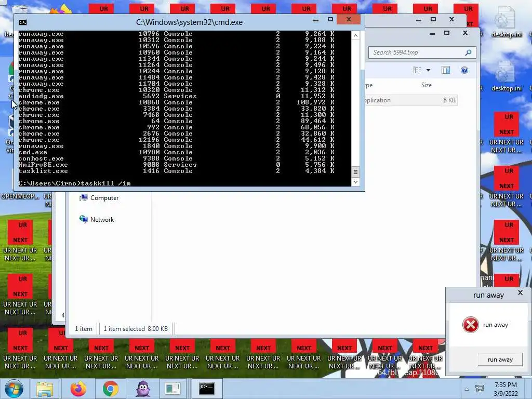Viewport: 532px width, 399px height.
Task: Select runaway.exe row with PID 1840
Action: pos(177,146)
